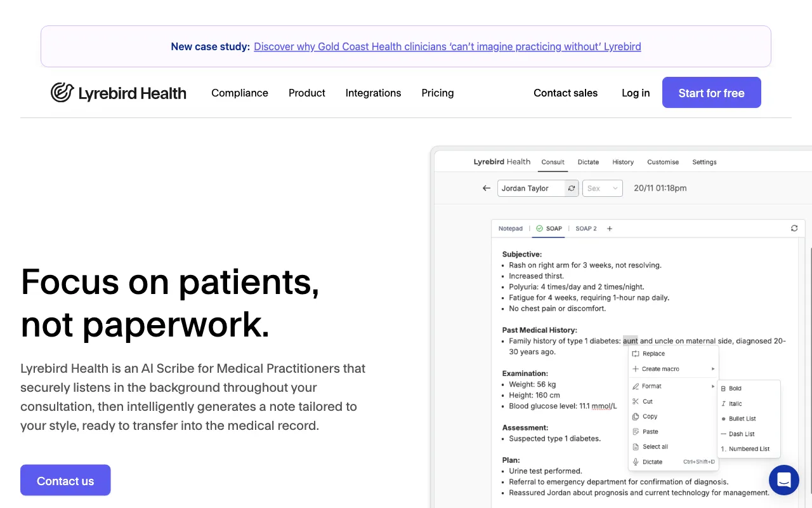812x508 pixels.
Task: Click the Increased thirst line
Action: coord(537,276)
